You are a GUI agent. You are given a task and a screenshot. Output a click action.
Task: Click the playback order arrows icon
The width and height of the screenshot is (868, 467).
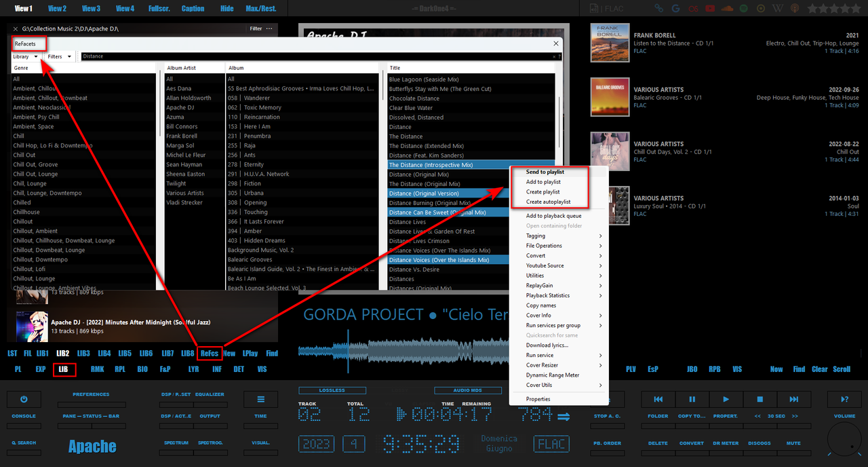pos(563,417)
